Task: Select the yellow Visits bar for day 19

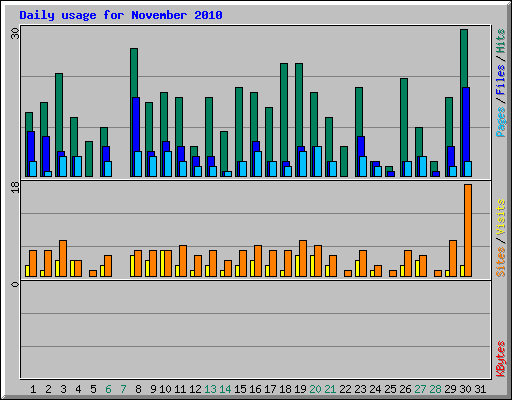Action: point(297,266)
